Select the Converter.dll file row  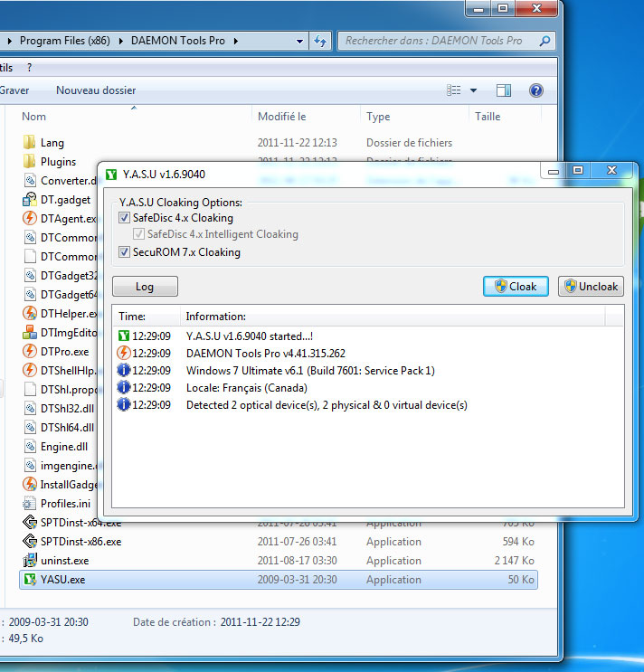(x=59, y=180)
